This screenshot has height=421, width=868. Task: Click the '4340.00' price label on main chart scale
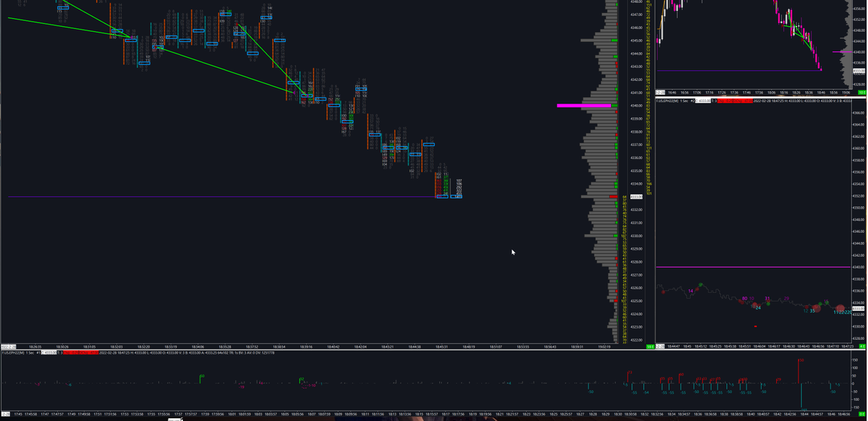pyautogui.click(x=637, y=106)
